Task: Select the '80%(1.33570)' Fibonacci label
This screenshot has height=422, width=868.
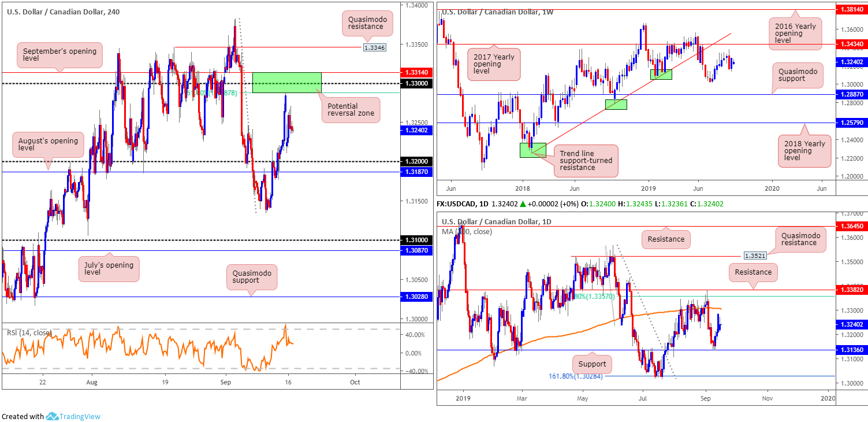Action: pyautogui.click(x=595, y=297)
